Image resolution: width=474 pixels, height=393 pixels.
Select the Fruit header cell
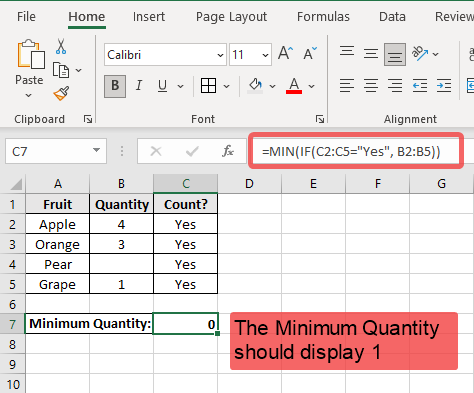(x=58, y=204)
